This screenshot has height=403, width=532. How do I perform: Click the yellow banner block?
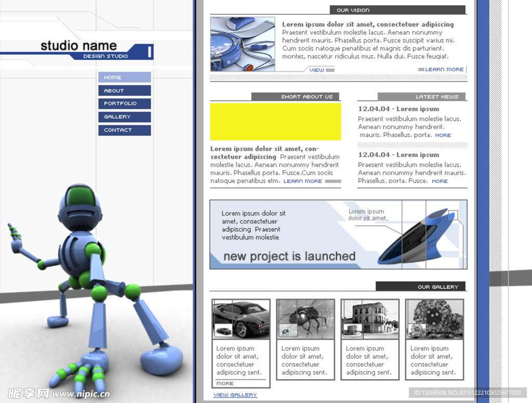pyautogui.click(x=275, y=122)
